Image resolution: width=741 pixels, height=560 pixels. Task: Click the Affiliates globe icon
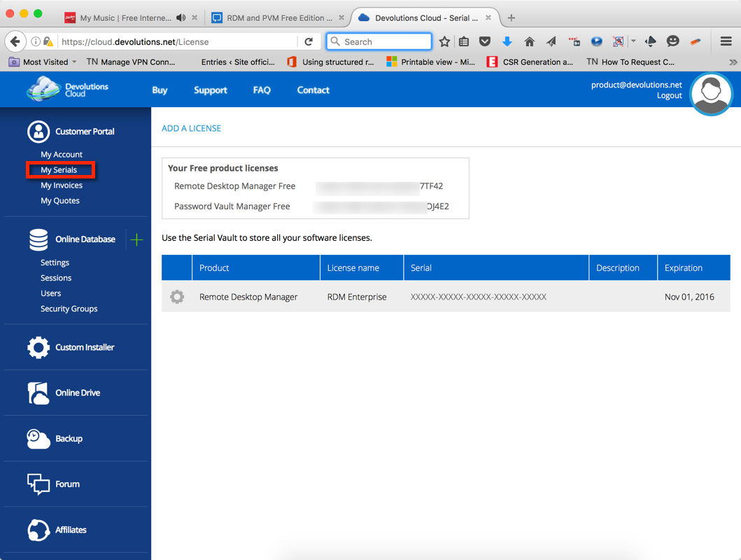38,530
